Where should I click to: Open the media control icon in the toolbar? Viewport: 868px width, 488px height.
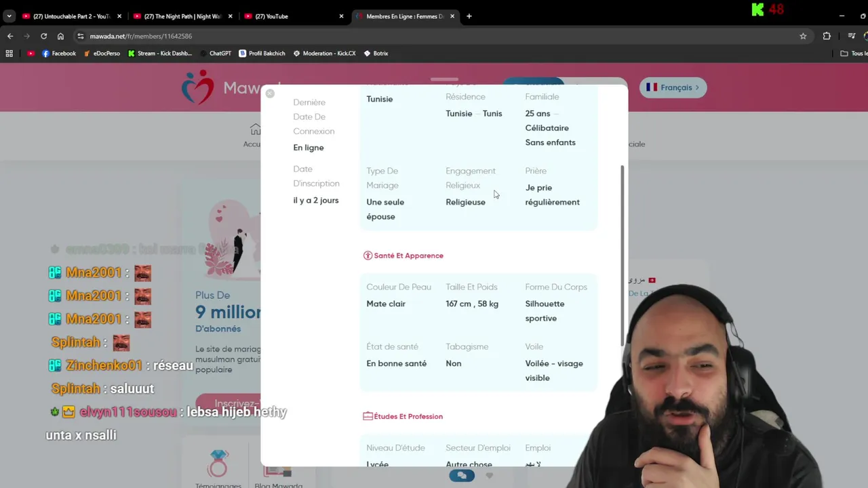852,36
